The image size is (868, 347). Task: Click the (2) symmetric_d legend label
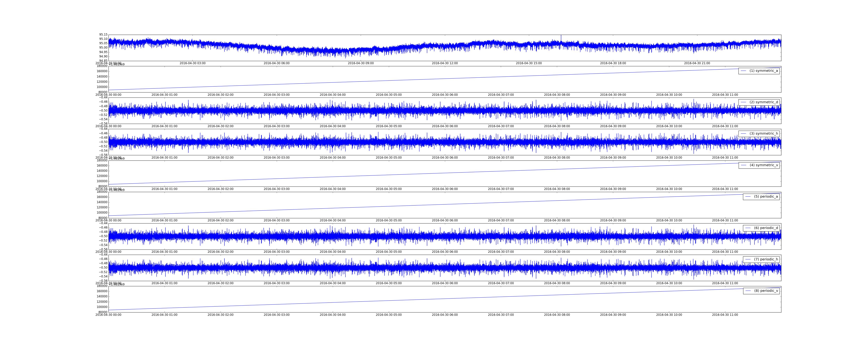click(x=763, y=102)
